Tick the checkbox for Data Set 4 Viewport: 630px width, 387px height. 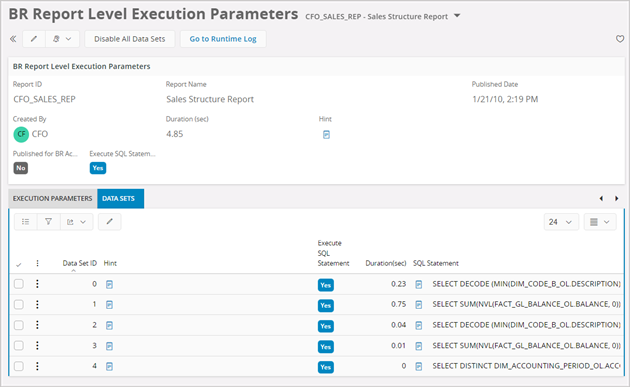click(x=19, y=366)
